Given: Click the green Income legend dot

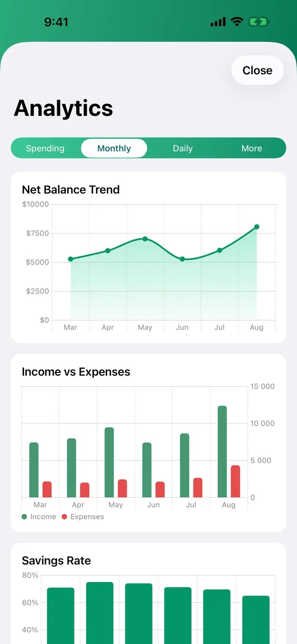Looking at the screenshot, I should pos(25,517).
